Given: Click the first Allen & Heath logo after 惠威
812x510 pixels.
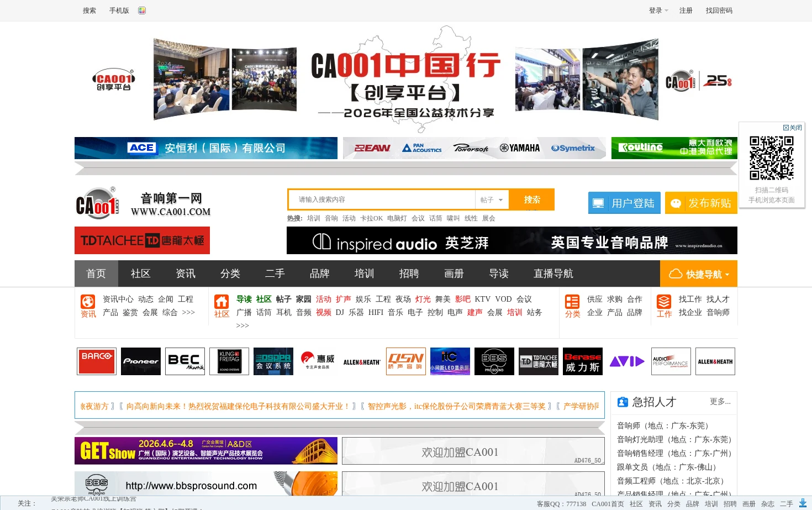Looking at the screenshot, I should 362,361.
